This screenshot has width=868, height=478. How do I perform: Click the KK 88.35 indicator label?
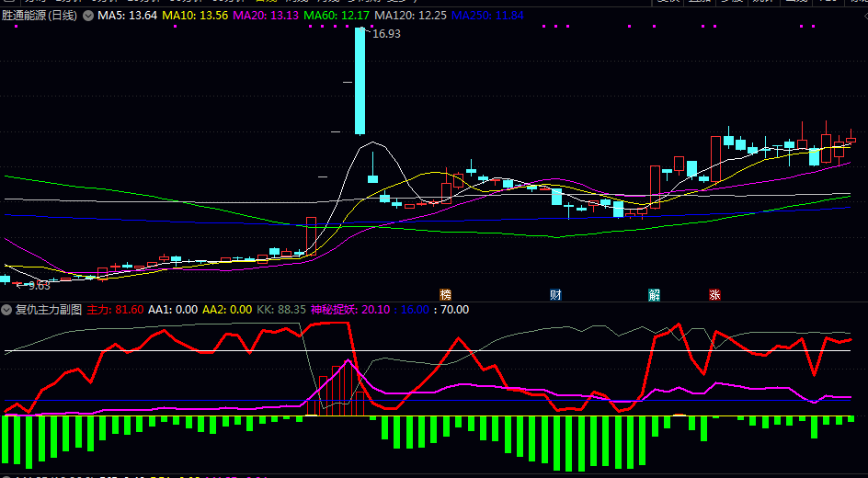point(280,310)
